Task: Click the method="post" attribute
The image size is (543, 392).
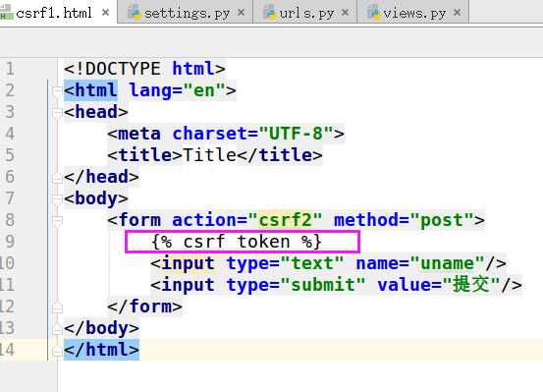Action: [404, 220]
